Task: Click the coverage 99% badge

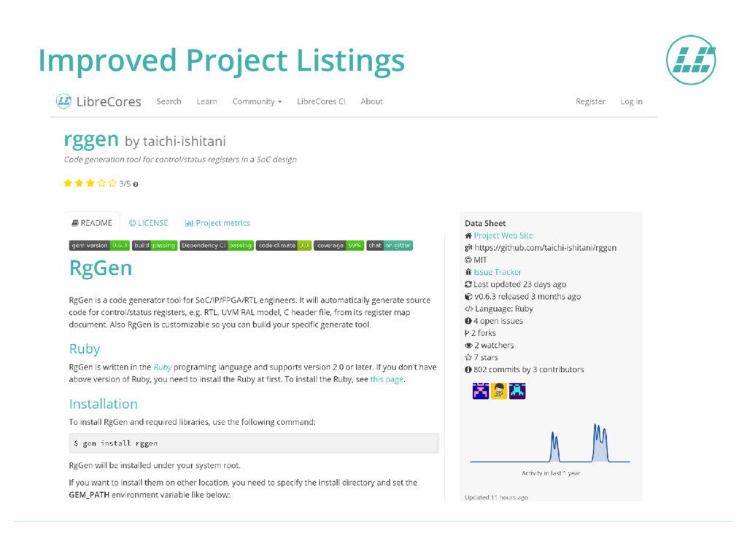Action: [x=338, y=245]
